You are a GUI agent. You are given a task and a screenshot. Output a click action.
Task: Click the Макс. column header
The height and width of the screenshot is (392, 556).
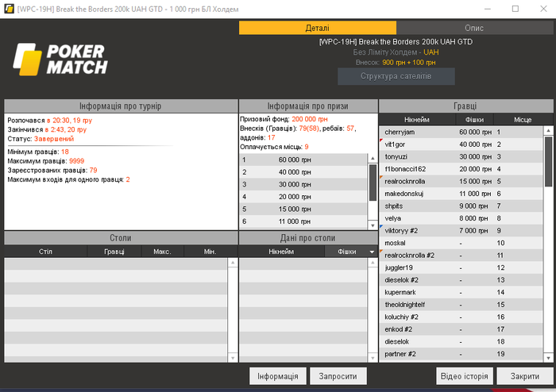tap(162, 252)
